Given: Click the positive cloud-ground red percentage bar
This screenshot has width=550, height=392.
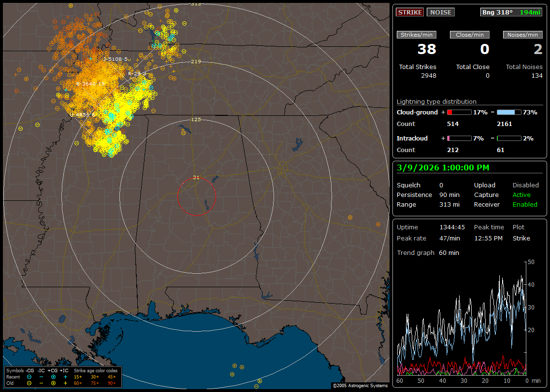Looking at the screenshot, I should [459, 112].
